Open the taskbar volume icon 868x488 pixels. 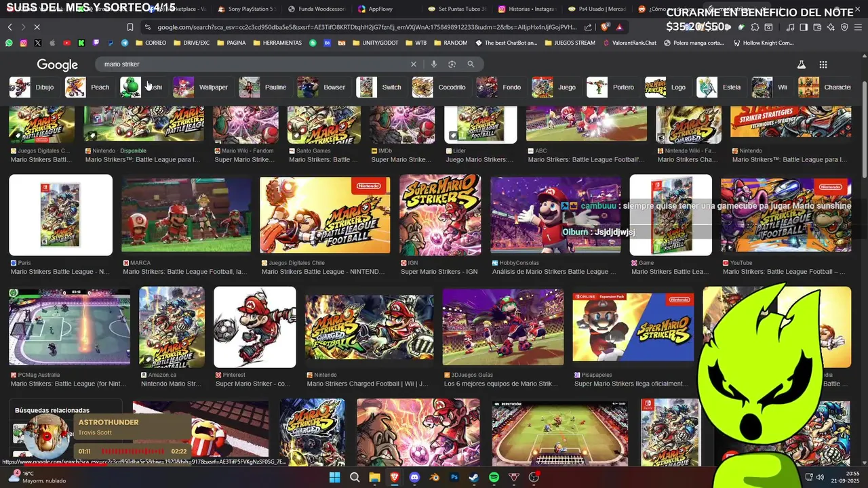point(820,477)
